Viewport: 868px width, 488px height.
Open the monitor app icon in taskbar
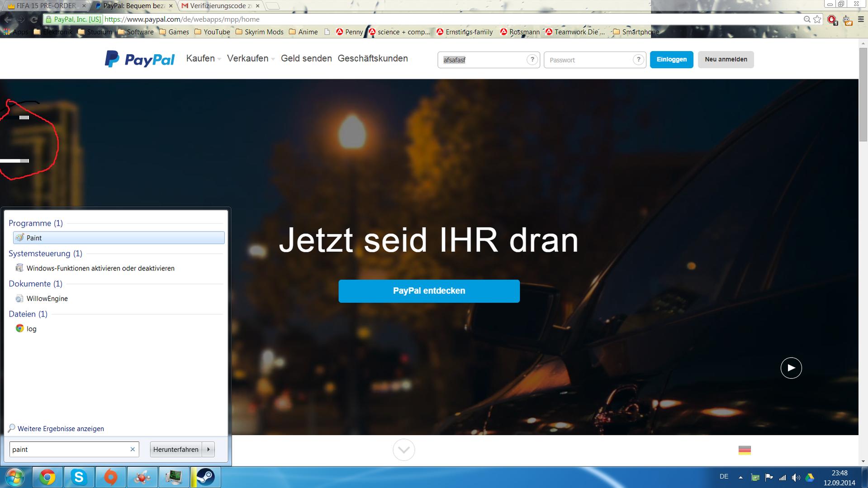(x=174, y=477)
